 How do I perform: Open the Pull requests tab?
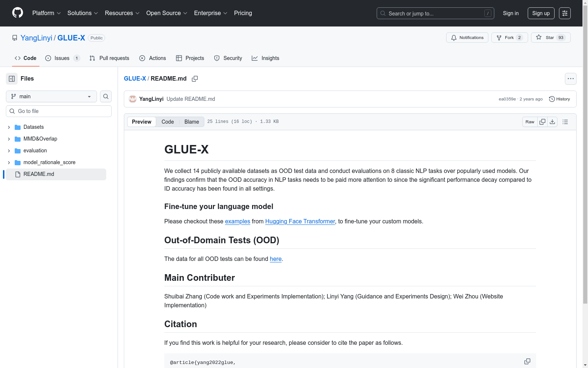coord(109,58)
